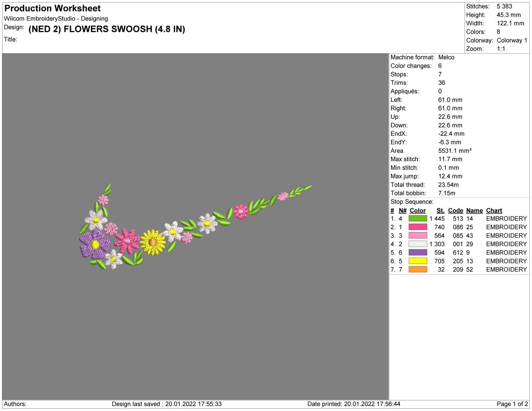Click the 'Authors:' label

15,404
